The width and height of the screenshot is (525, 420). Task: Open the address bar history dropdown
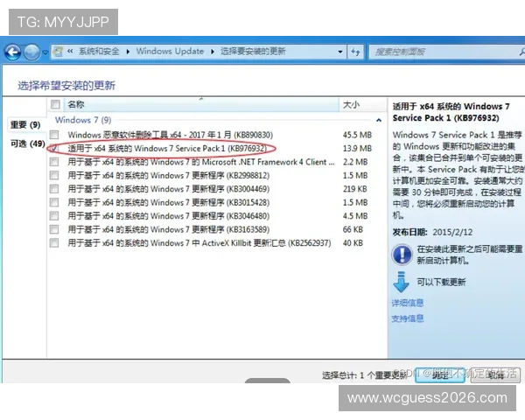(x=340, y=52)
